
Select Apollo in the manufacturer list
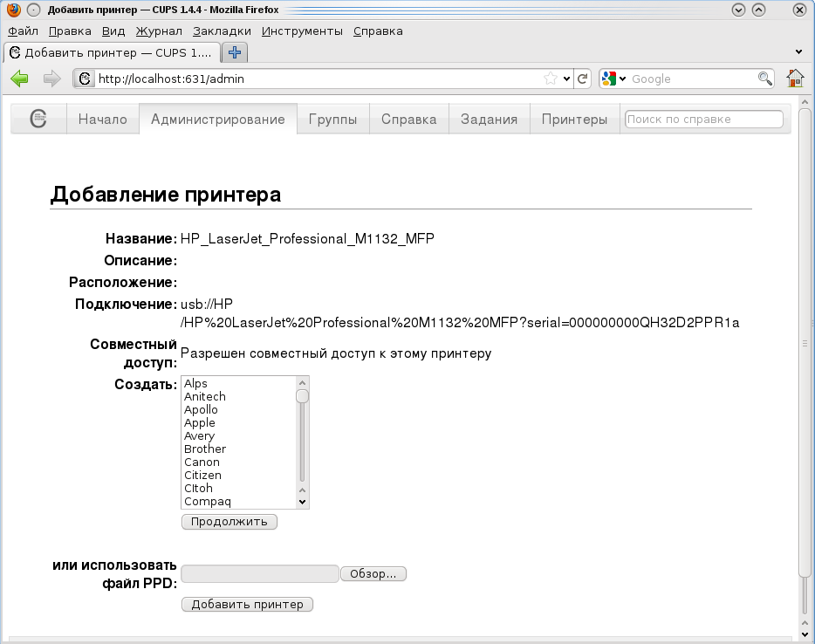240,409
